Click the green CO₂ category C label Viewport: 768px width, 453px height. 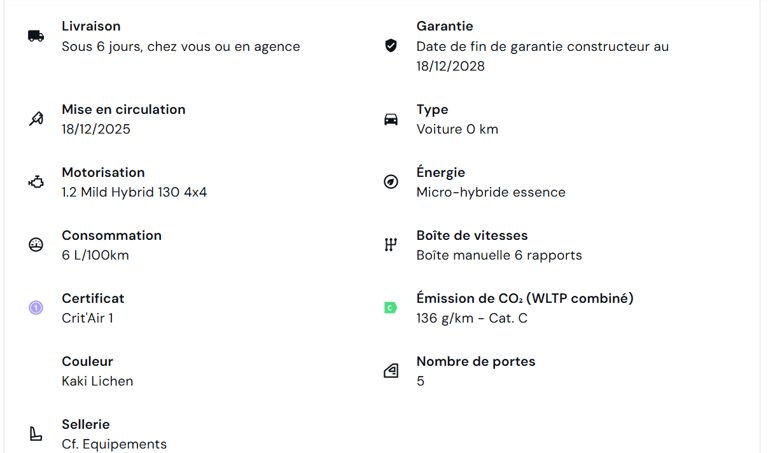391,308
